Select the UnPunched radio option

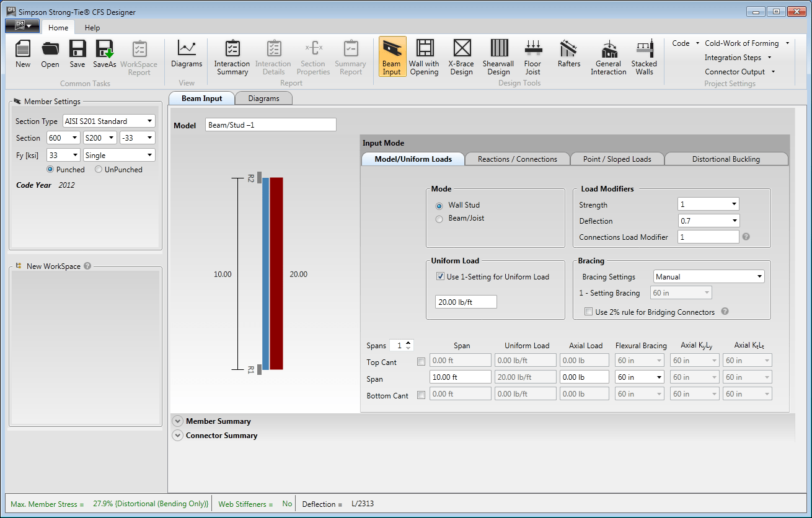[x=99, y=169]
